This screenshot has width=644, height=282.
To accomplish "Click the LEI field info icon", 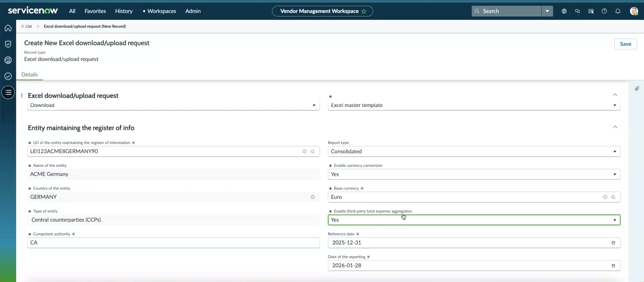I will [304, 151].
